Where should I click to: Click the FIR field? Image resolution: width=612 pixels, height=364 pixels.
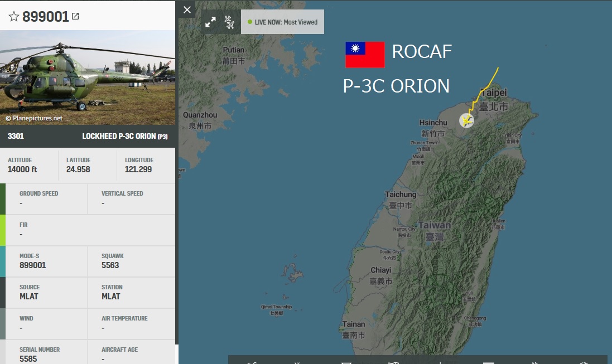point(90,230)
